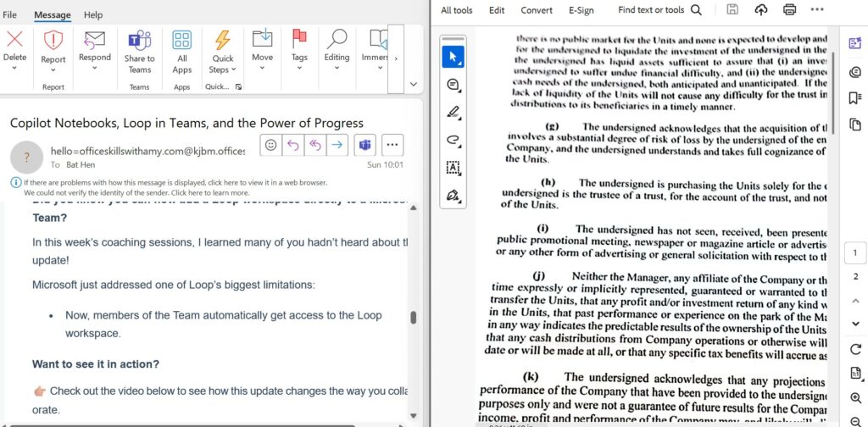Click the email body scrollbar up arrow
This screenshot has height=427, width=868.
coord(413,208)
